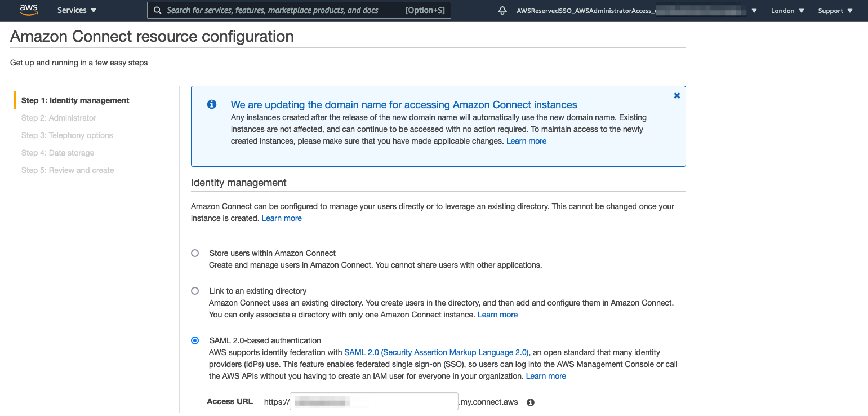
Task: Click Learn more under Identity management
Action: point(281,218)
